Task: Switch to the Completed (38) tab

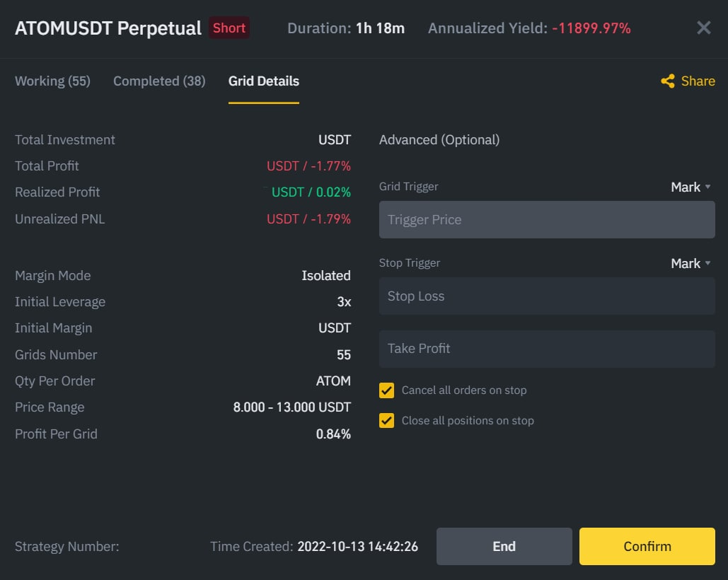Action: (x=159, y=81)
